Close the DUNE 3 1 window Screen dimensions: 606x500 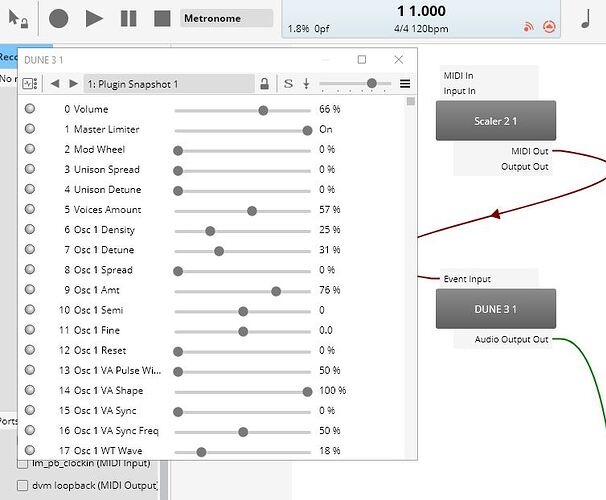click(x=398, y=60)
